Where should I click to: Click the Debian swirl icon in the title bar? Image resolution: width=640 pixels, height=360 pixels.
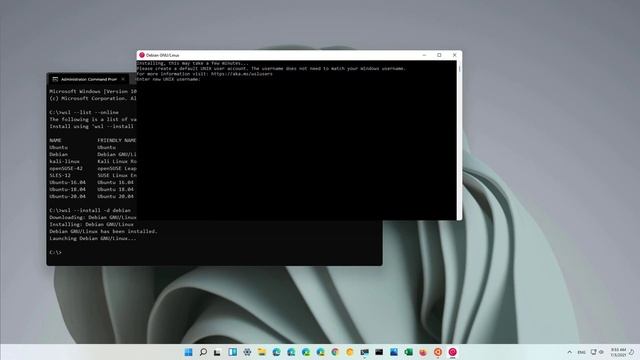[x=142, y=55]
